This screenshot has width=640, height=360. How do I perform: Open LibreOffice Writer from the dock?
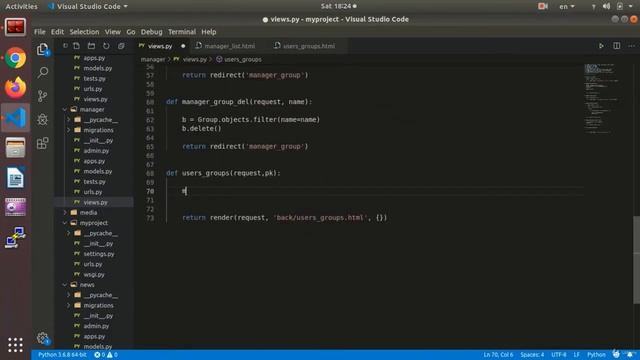pyautogui.click(x=16, y=178)
